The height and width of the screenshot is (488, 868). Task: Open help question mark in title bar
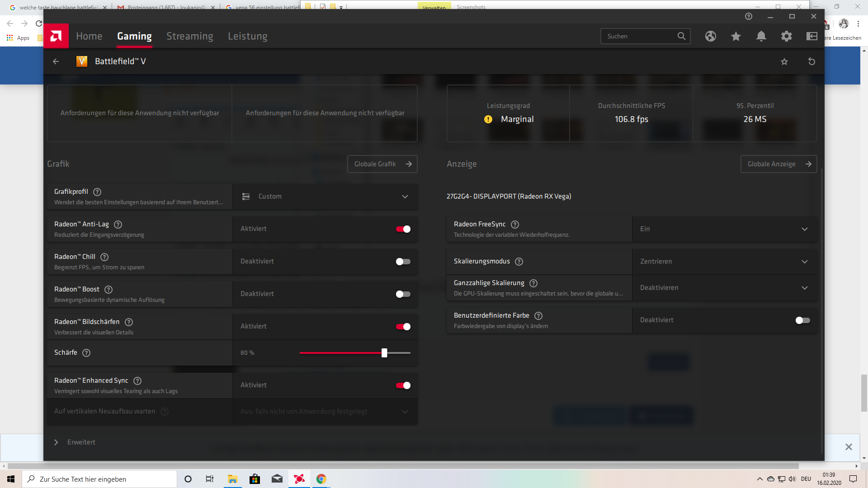[749, 16]
